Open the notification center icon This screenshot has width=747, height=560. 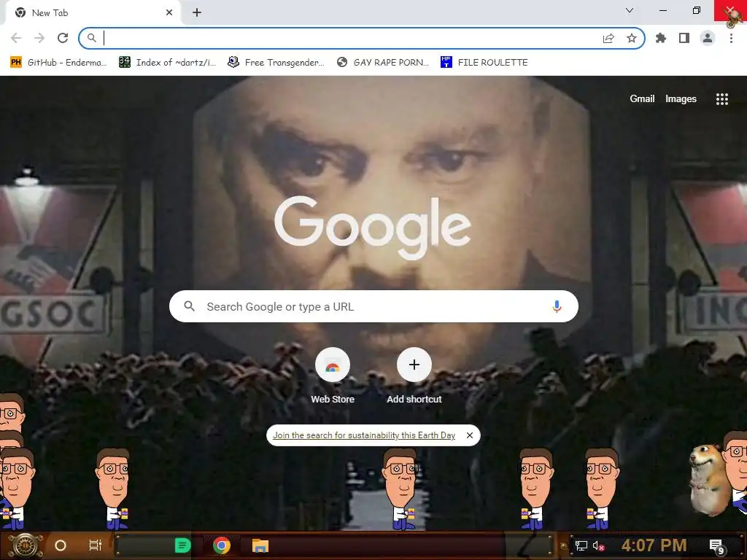[716, 546]
